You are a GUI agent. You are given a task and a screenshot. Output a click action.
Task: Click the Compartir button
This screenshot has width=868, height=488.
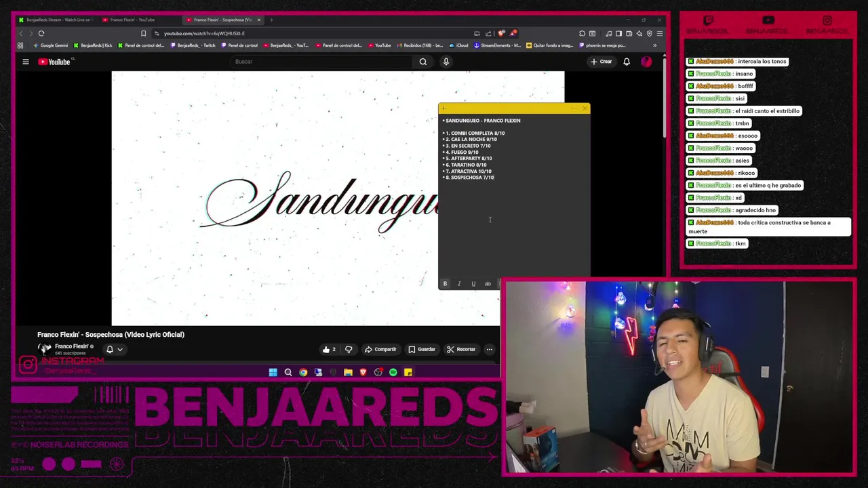point(380,349)
